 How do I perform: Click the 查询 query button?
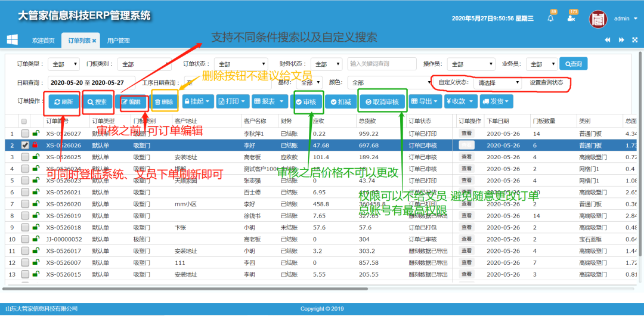click(573, 64)
